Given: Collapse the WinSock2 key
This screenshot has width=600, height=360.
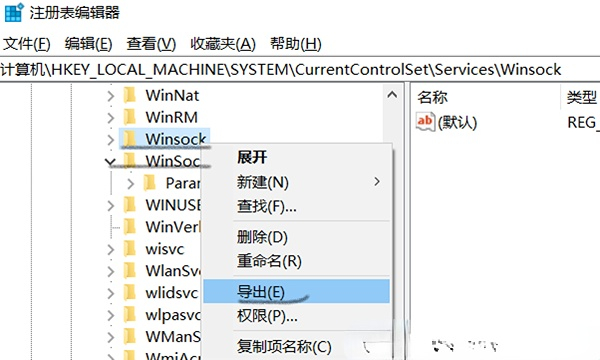Looking at the screenshot, I should coord(110,162).
